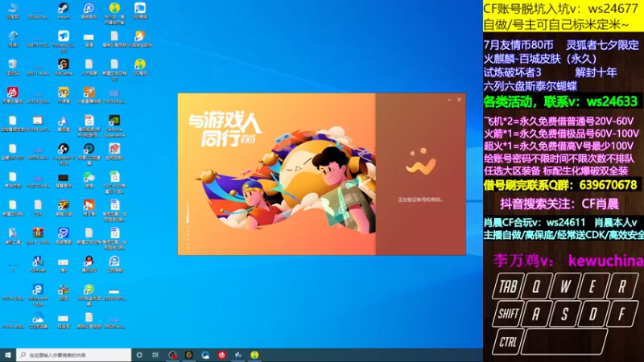Open the Steam desktop shortcut
The width and height of the screenshot is (644, 362).
[x=64, y=10]
